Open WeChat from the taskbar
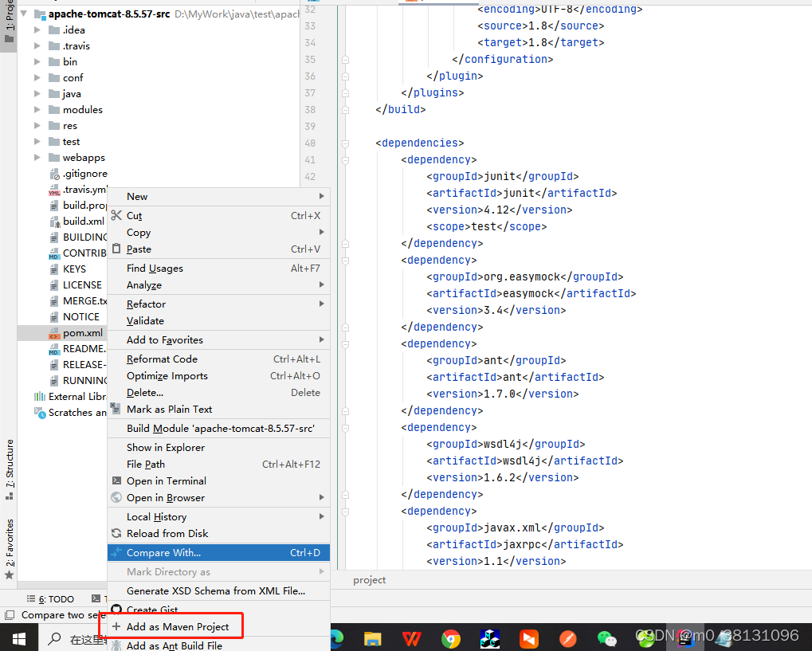The width and height of the screenshot is (812, 651). pos(606,638)
